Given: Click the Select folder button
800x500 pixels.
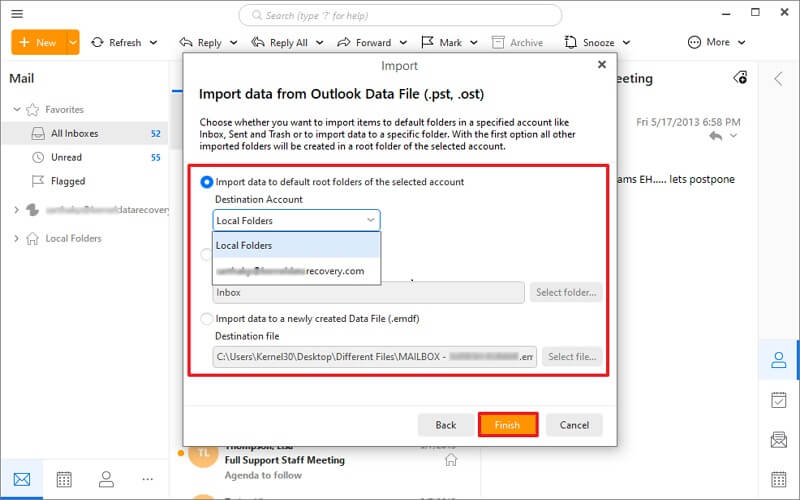Looking at the screenshot, I should click(566, 292).
